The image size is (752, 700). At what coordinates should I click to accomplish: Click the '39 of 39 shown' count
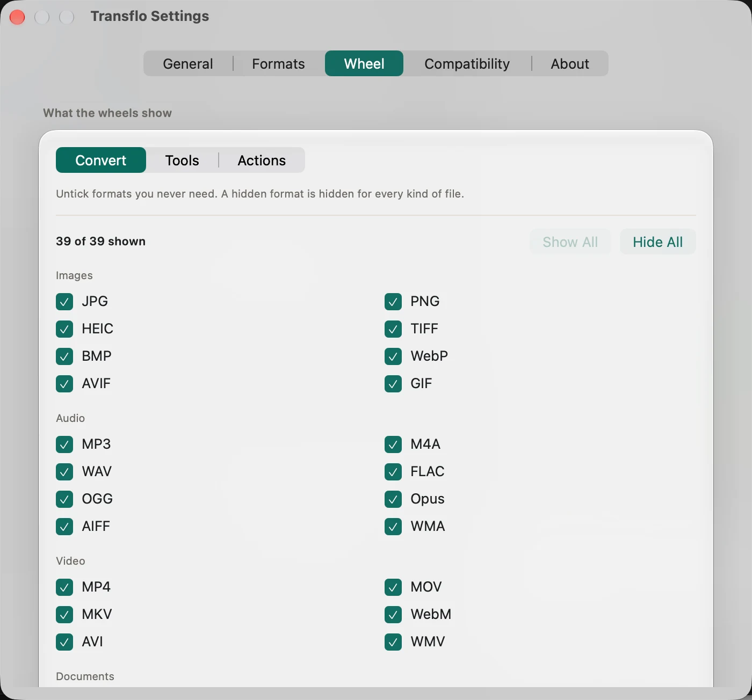(x=100, y=242)
